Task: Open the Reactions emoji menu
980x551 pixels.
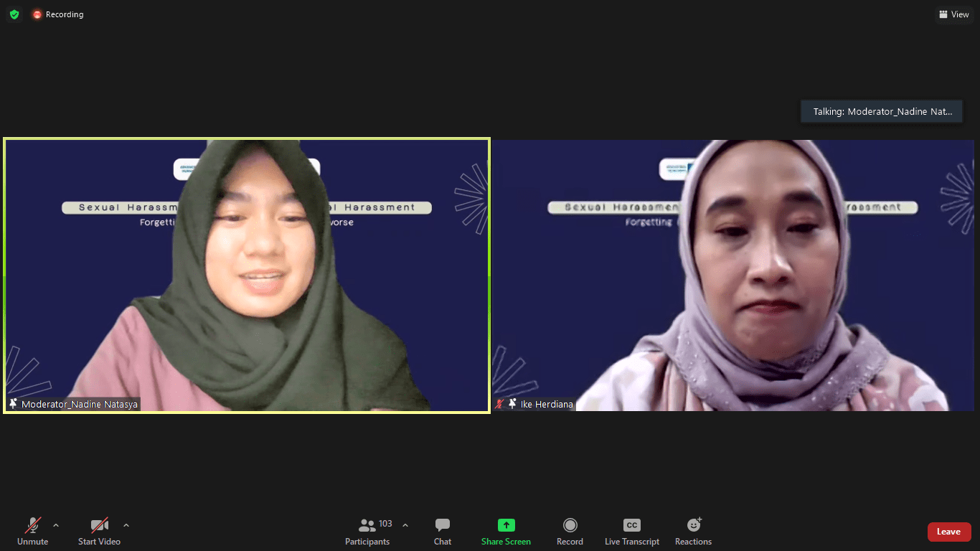Action: click(x=693, y=532)
